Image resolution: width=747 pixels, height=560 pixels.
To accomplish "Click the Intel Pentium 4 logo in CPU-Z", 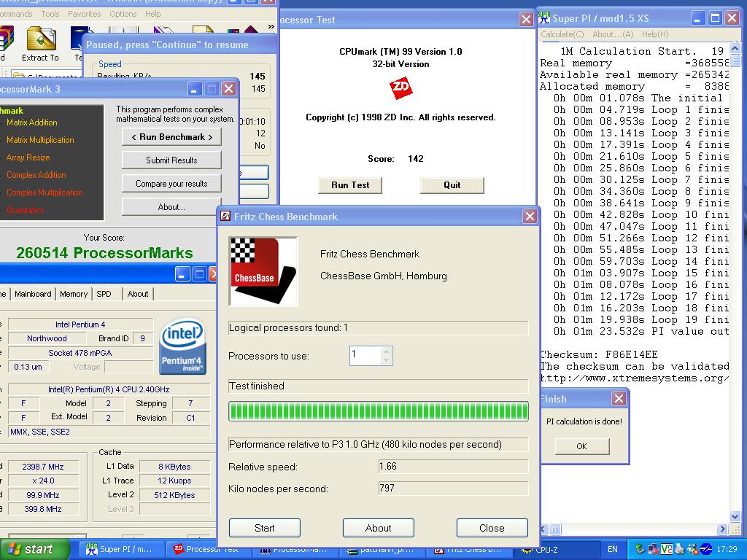I will pos(183,346).
